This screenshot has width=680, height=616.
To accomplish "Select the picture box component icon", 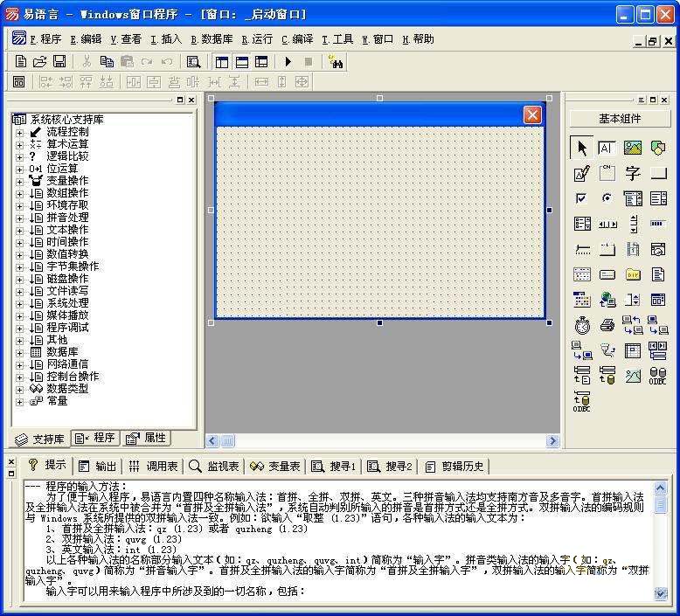I will pos(633,148).
